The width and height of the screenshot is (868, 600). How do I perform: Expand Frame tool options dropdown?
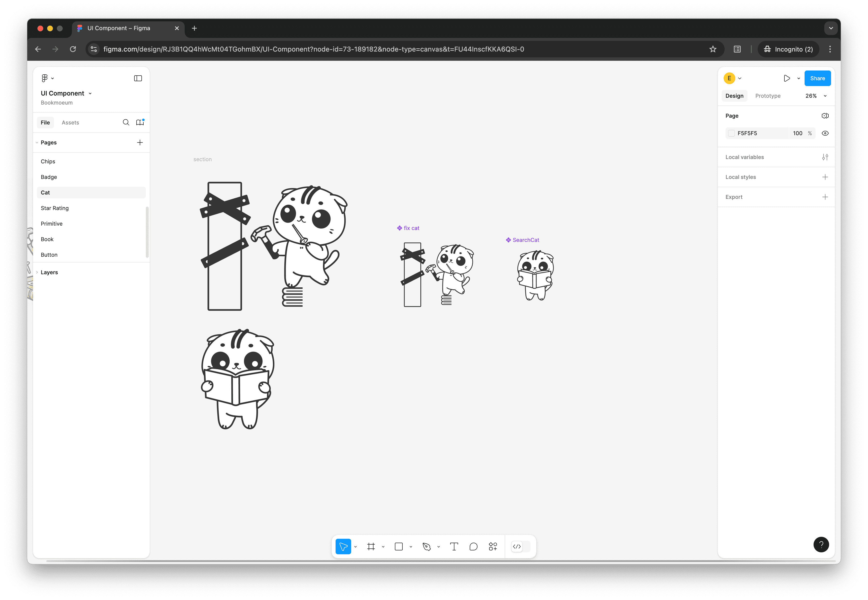383,547
